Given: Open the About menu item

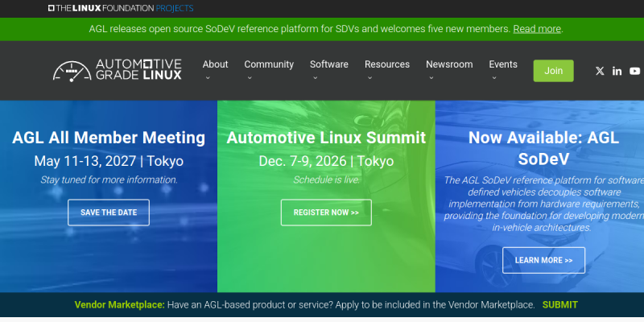Looking at the screenshot, I should (x=215, y=64).
